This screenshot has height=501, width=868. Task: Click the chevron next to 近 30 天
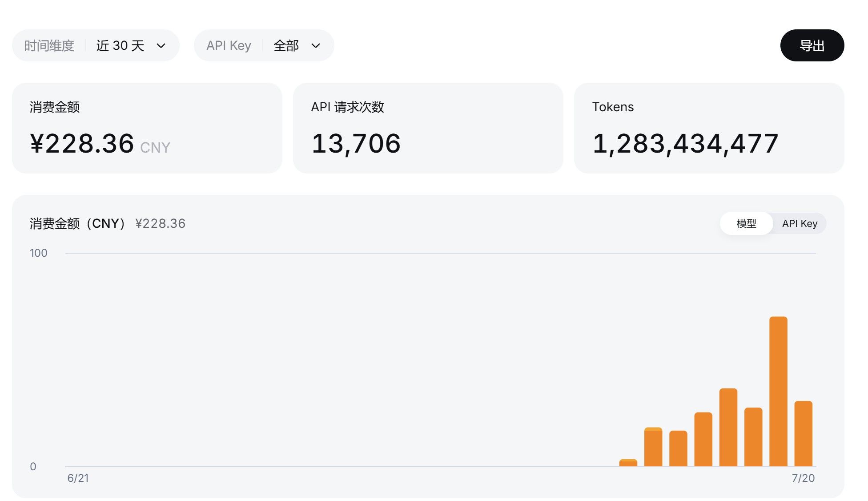tap(161, 46)
